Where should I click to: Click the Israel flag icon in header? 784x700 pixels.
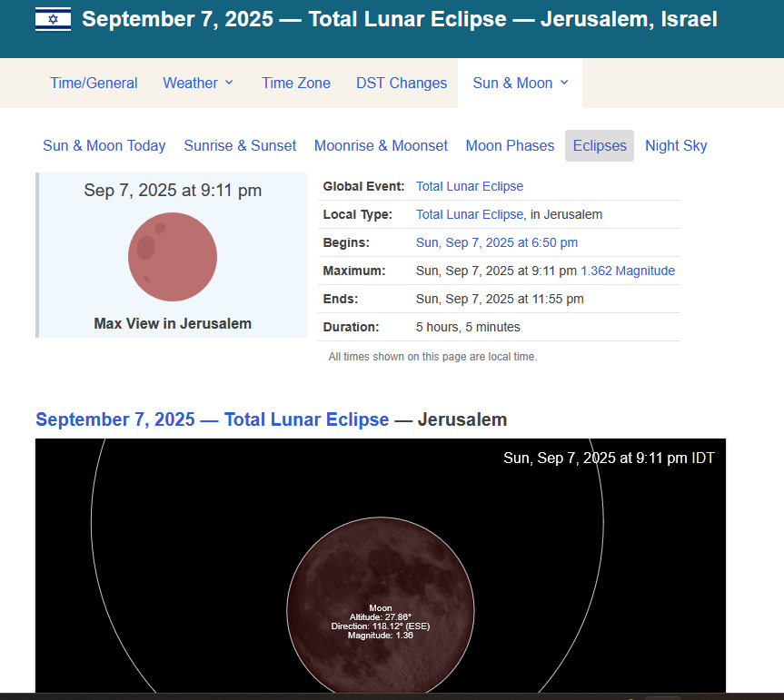coord(53,19)
